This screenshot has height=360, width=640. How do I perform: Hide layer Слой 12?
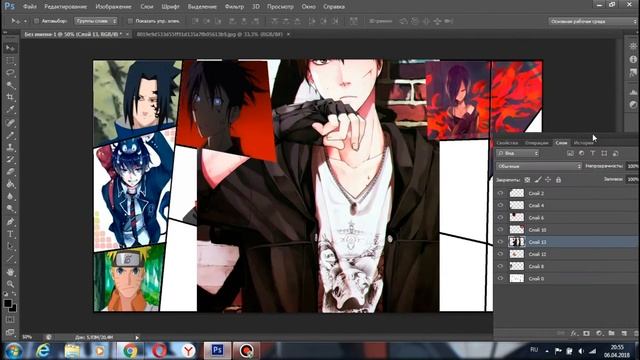pyautogui.click(x=500, y=254)
